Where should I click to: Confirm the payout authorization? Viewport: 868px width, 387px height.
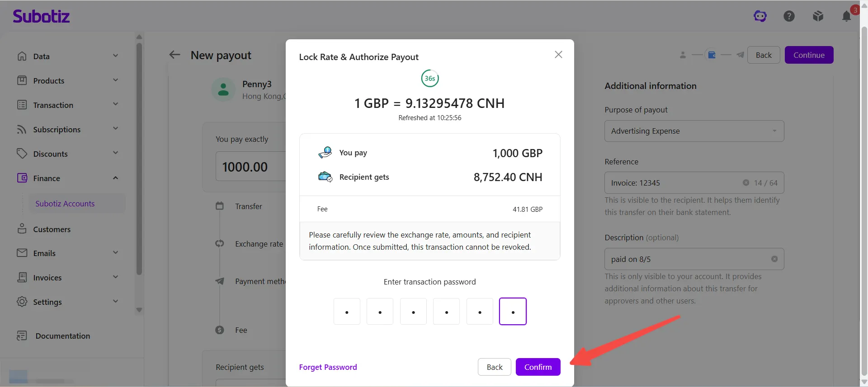point(538,367)
